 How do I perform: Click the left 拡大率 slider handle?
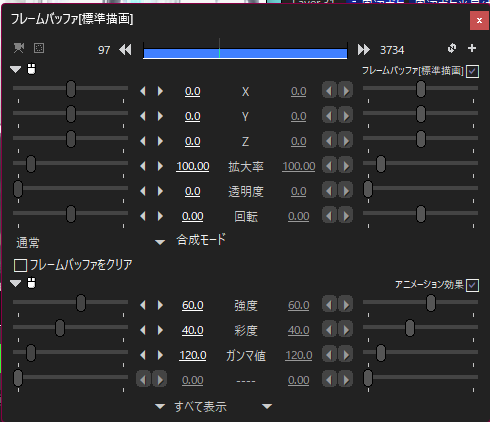point(31,164)
